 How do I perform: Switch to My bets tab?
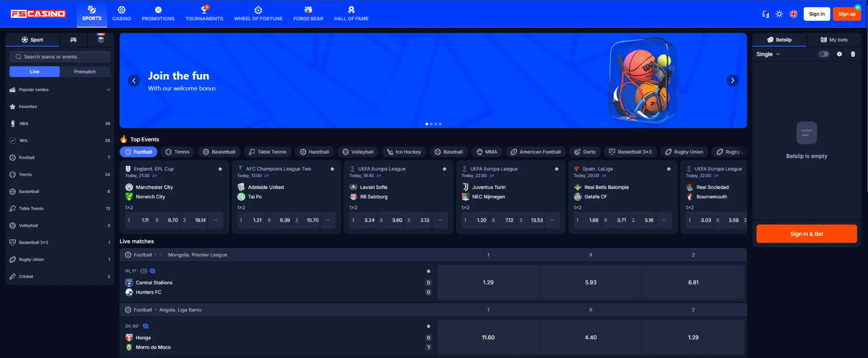coord(834,40)
